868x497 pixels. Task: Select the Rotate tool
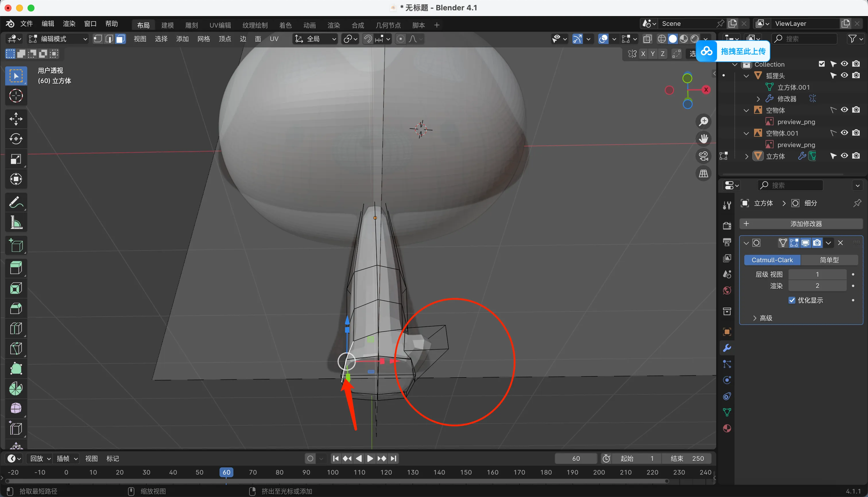tap(16, 139)
